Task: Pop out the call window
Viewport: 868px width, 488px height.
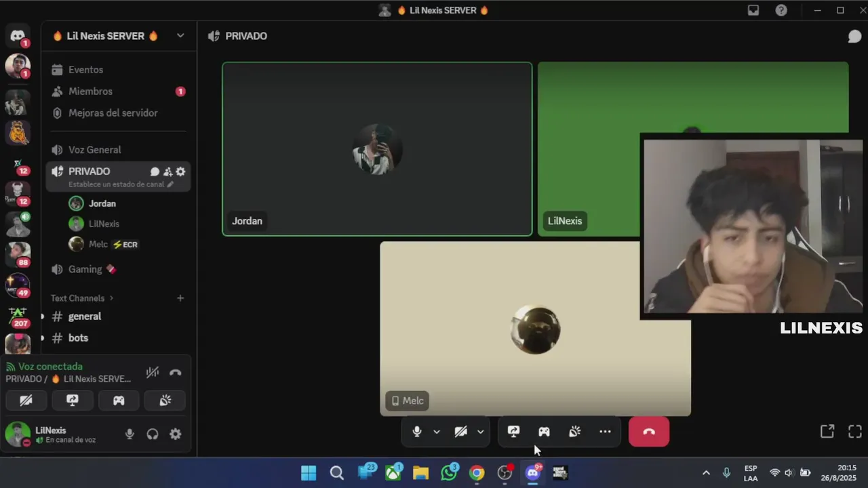Action: coord(827,432)
